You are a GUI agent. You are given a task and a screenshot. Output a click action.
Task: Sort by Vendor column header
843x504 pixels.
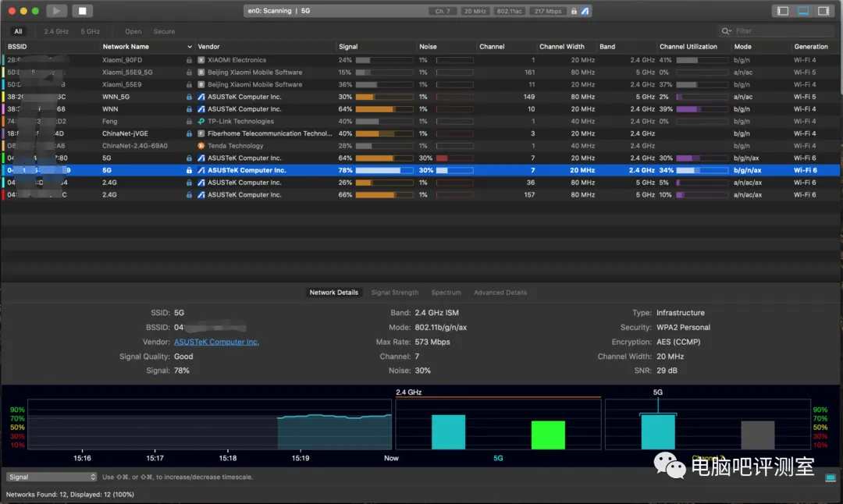tap(208, 47)
